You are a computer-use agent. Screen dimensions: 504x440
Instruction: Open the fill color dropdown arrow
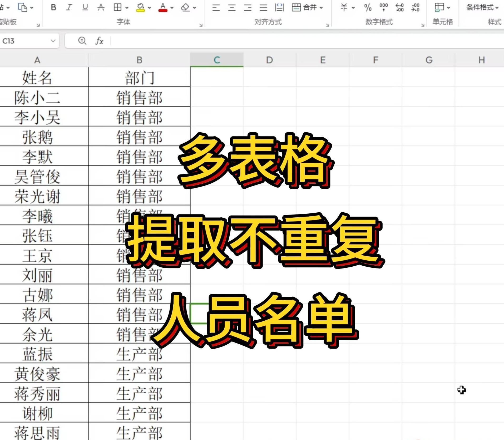tap(149, 8)
